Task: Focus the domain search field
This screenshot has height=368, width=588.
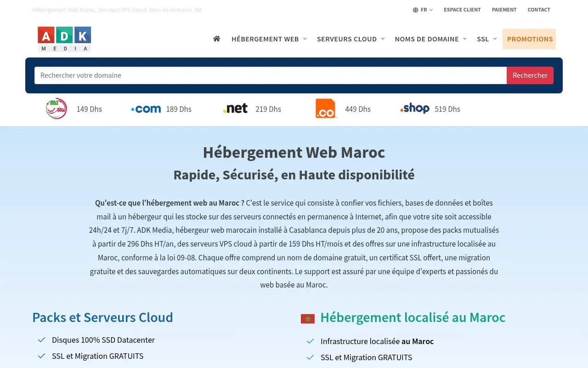Action: point(271,75)
